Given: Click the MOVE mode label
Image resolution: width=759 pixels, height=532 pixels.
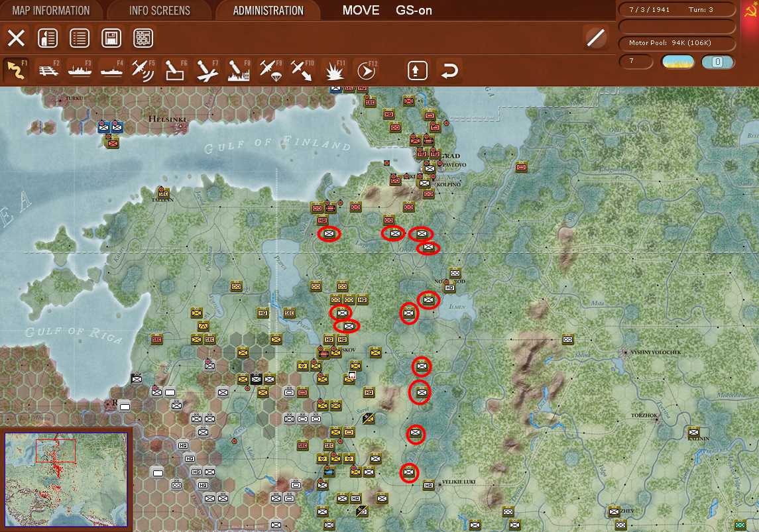Looking at the screenshot, I should pyautogui.click(x=361, y=10).
